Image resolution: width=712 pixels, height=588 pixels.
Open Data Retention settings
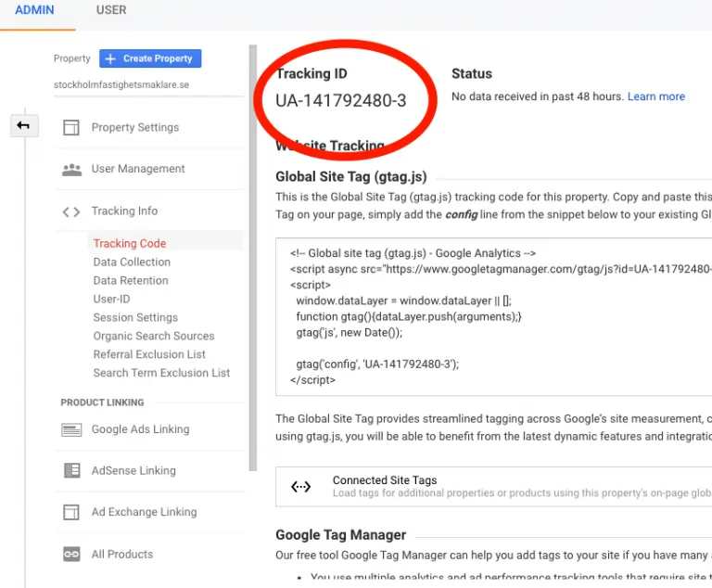point(131,281)
